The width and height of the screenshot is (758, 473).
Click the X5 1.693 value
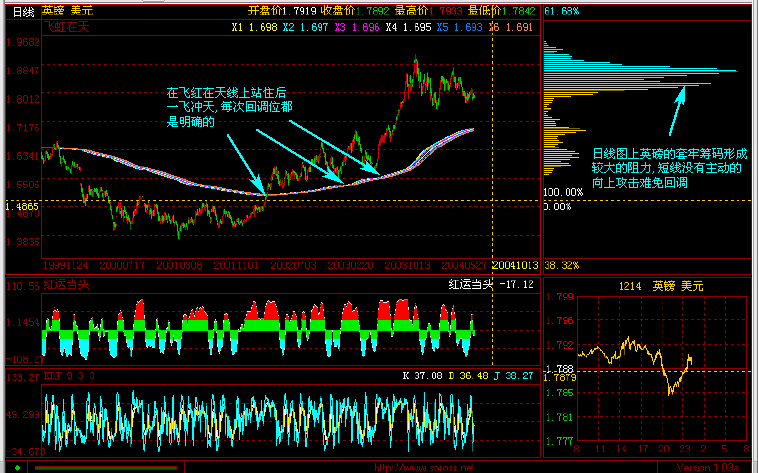(x=460, y=28)
